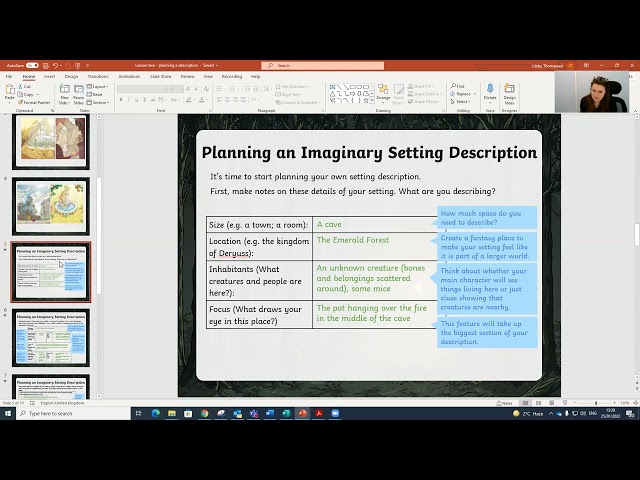Open the font name combo box
Viewport: 640px width, 480px height.
142,89
